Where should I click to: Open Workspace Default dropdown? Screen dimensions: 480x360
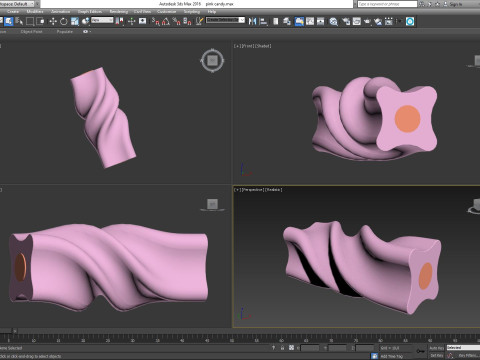[x=18, y=4]
